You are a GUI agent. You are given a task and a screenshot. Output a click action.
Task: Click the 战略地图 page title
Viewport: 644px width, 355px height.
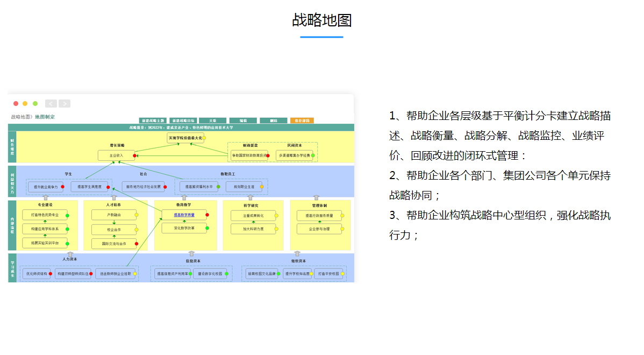tap(321, 20)
